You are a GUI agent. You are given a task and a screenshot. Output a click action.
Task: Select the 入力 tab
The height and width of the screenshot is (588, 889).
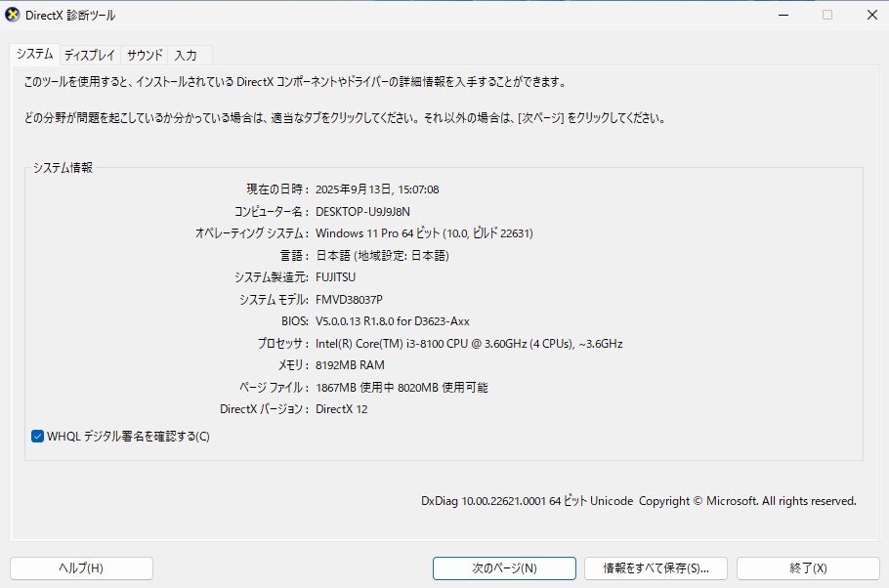(186, 55)
